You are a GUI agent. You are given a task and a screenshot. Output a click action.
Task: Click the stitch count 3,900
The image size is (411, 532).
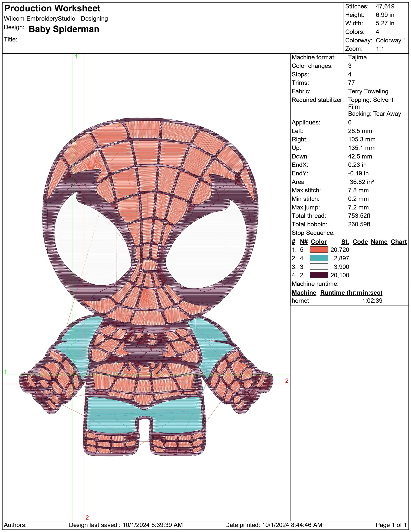pos(341,267)
